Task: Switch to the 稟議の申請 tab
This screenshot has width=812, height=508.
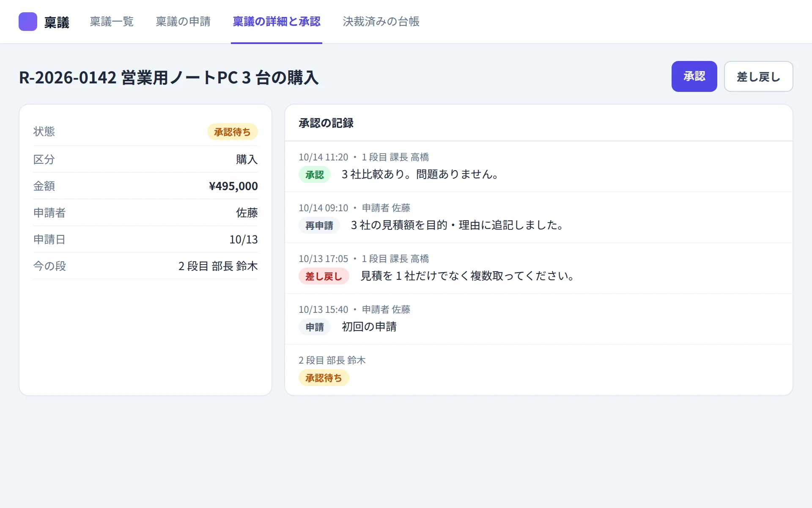Action: (183, 22)
